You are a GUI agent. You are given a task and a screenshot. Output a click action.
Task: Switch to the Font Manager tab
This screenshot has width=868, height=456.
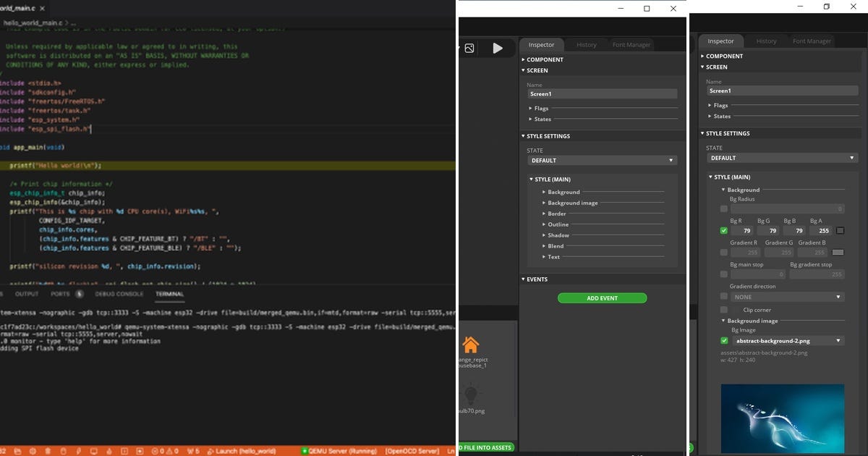point(812,41)
